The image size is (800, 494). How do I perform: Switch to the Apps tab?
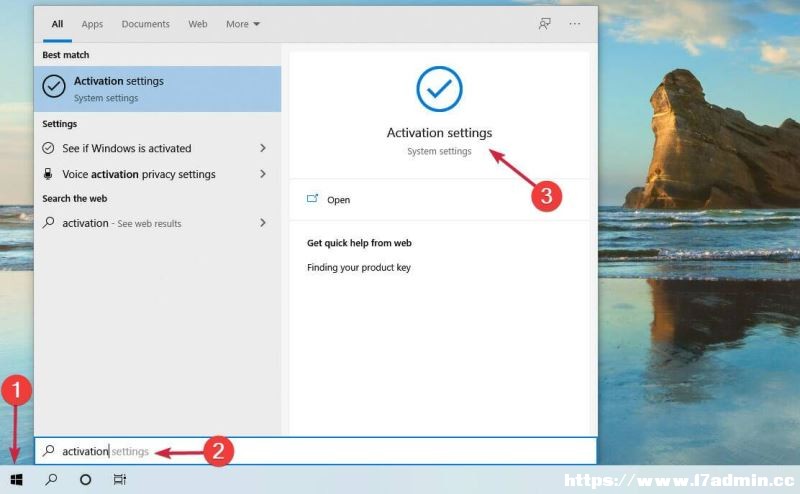[x=92, y=24]
